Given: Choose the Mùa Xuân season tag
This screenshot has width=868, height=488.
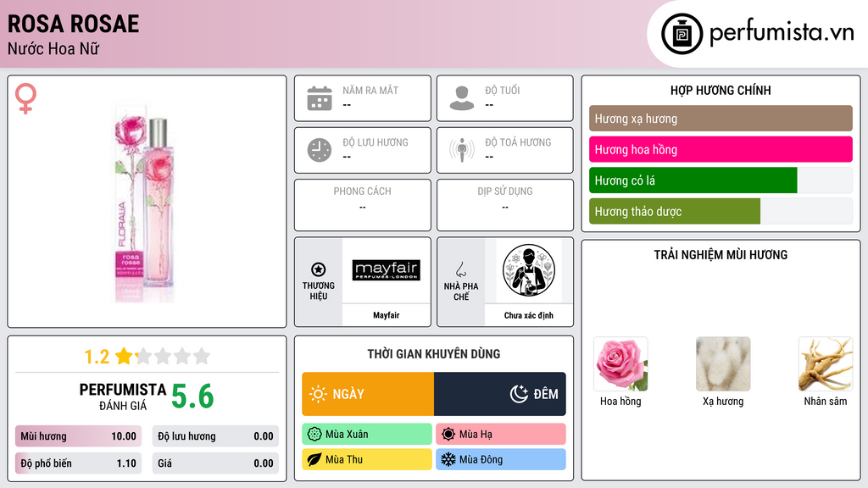Looking at the screenshot, I should 367,435.
